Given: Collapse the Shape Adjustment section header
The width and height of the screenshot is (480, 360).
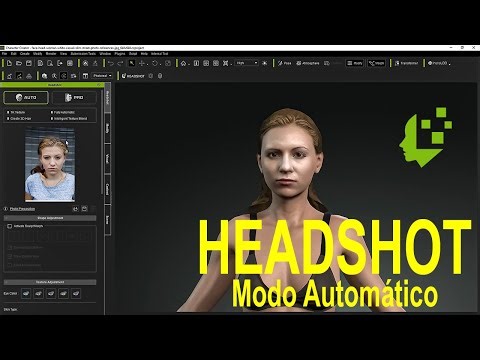Looking at the screenshot, I should (50, 218).
